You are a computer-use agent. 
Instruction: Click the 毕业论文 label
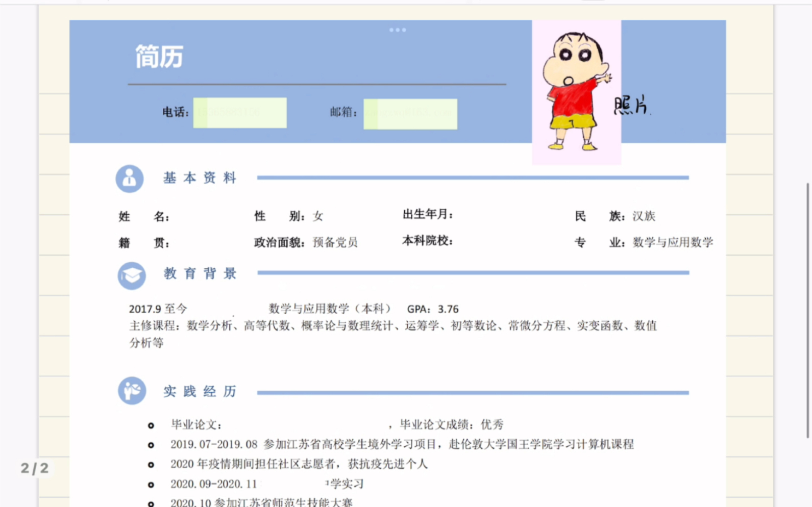196,425
